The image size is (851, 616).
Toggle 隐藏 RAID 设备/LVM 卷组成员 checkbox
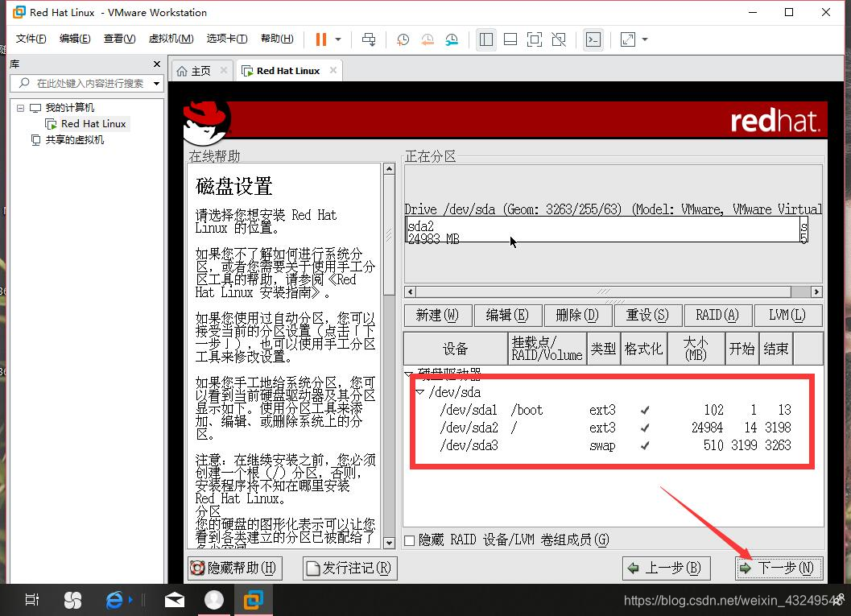(x=410, y=540)
